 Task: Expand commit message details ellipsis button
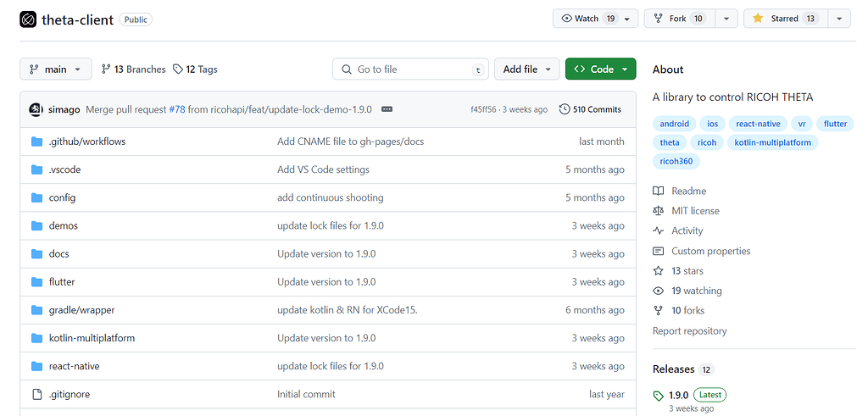pyautogui.click(x=387, y=109)
